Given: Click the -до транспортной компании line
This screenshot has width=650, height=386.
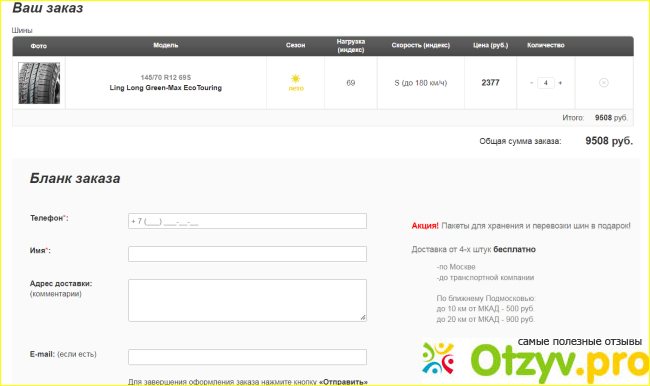Looking at the screenshot, I should pos(485,278).
